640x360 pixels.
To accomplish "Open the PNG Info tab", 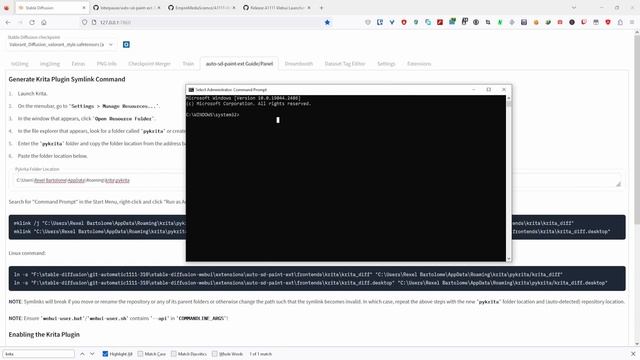I will tap(107, 64).
